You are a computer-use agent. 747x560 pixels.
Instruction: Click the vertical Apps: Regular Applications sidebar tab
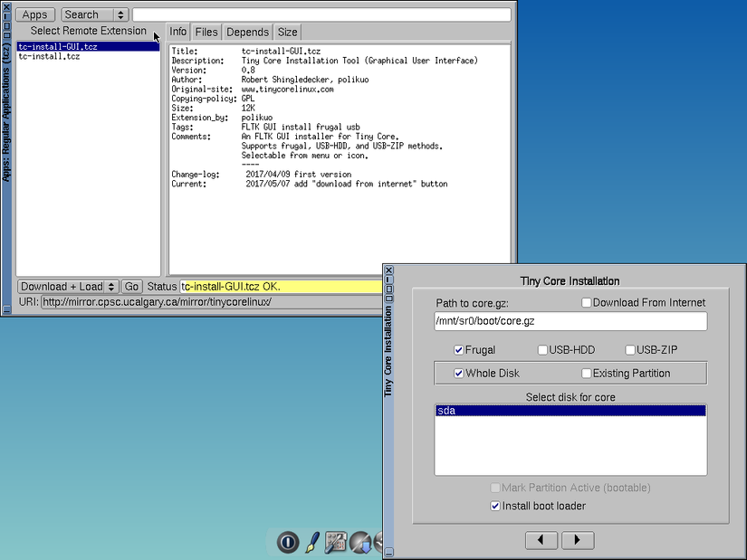click(6, 127)
